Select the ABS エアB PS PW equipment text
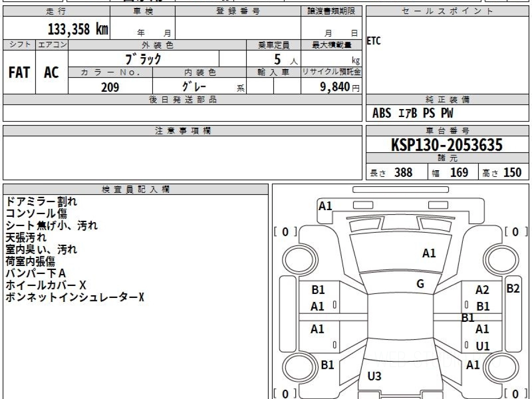Screen dimensions: 532x399 (x=413, y=113)
